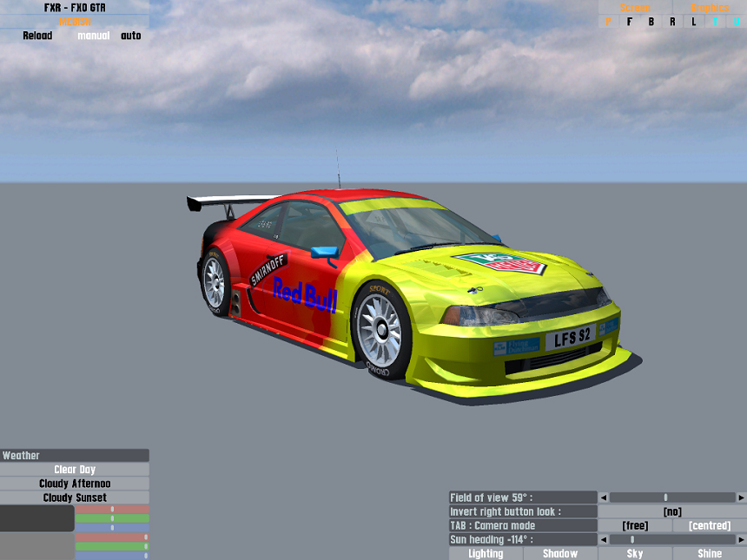Image resolution: width=747 pixels, height=560 pixels.
Task: Click the FXR - FXO GTR car title
Action: pyautogui.click(x=75, y=8)
